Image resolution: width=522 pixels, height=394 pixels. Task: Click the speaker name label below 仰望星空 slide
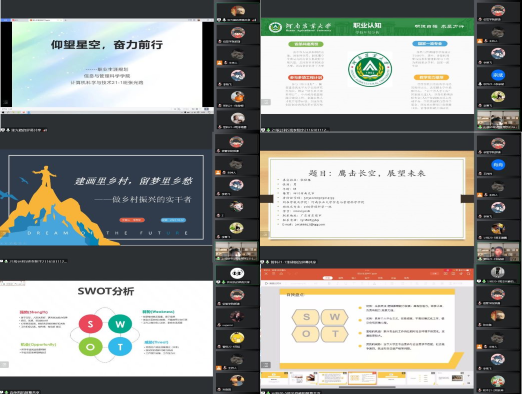(26, 130)
